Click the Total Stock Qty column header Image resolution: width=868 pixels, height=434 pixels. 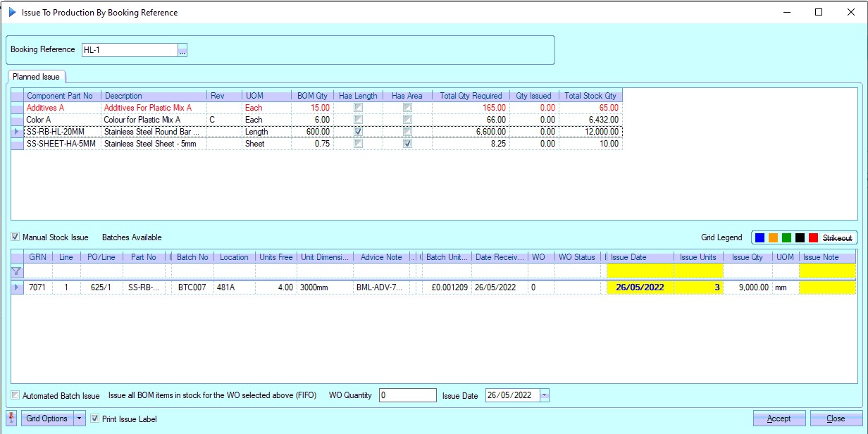[590, 96]
